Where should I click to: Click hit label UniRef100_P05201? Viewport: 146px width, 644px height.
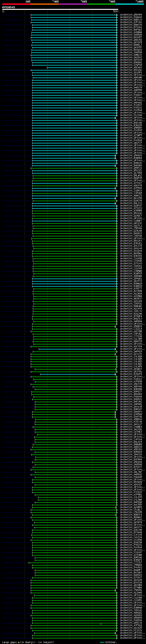click(x=131, y=545)
